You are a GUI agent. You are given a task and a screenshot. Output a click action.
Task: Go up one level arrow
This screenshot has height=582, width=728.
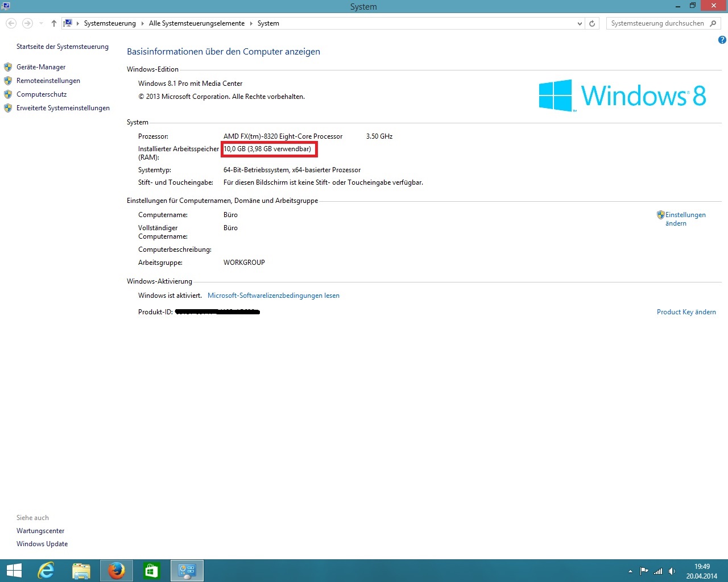click(54, 23)
